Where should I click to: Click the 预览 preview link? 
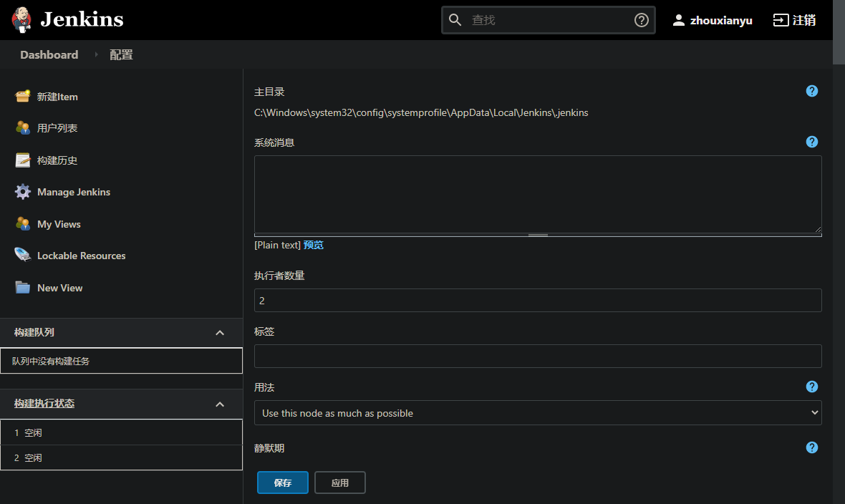point(313,245)
